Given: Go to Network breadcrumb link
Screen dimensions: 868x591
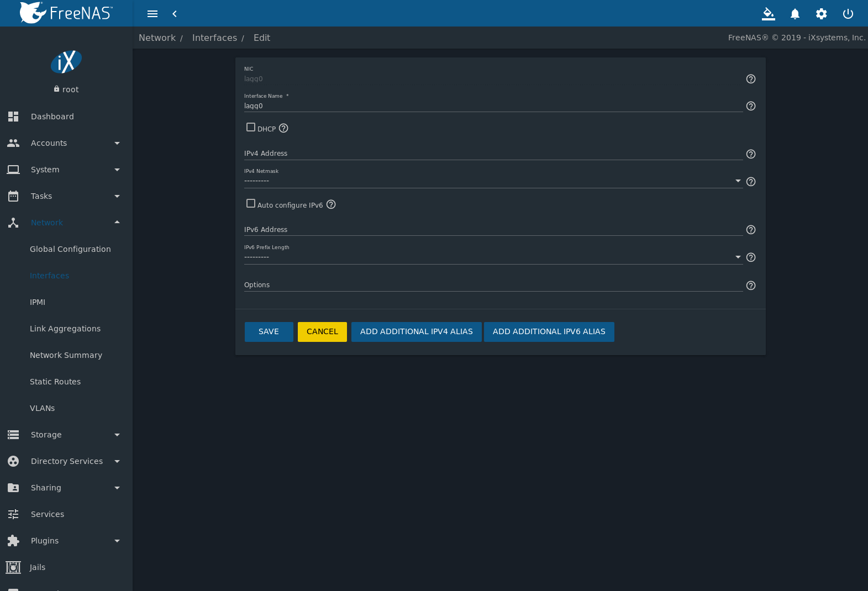Looking at the screenshot, I should coord(157,38).
